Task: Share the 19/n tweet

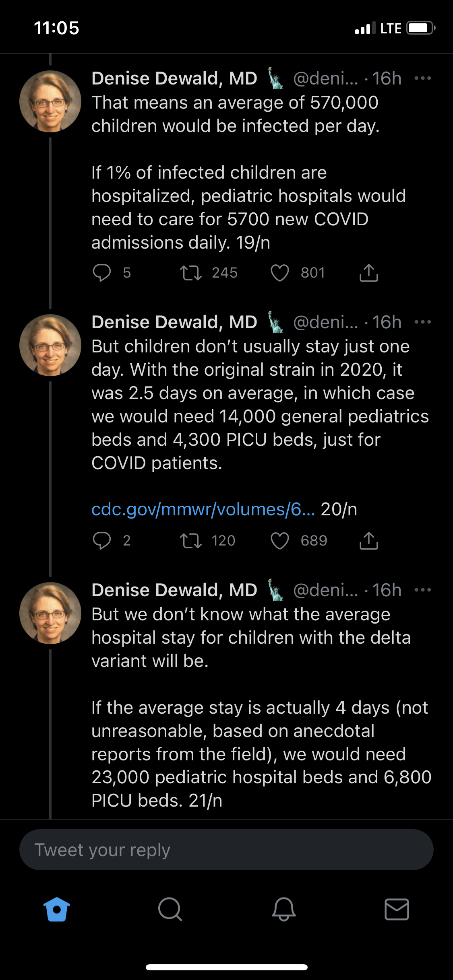Action: [x=368, y=273]
